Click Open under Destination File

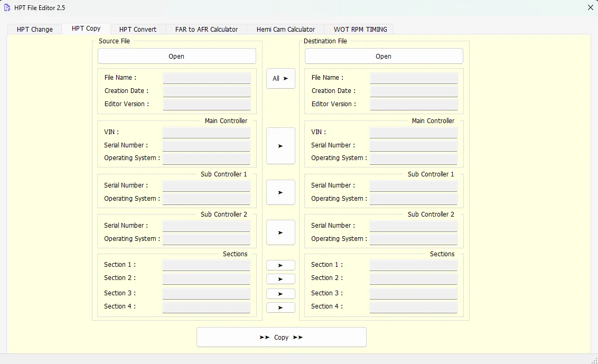coord(384,57)
